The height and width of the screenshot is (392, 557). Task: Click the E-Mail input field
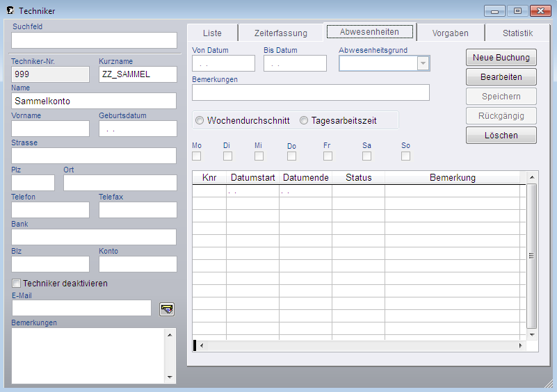pos(81,308)
